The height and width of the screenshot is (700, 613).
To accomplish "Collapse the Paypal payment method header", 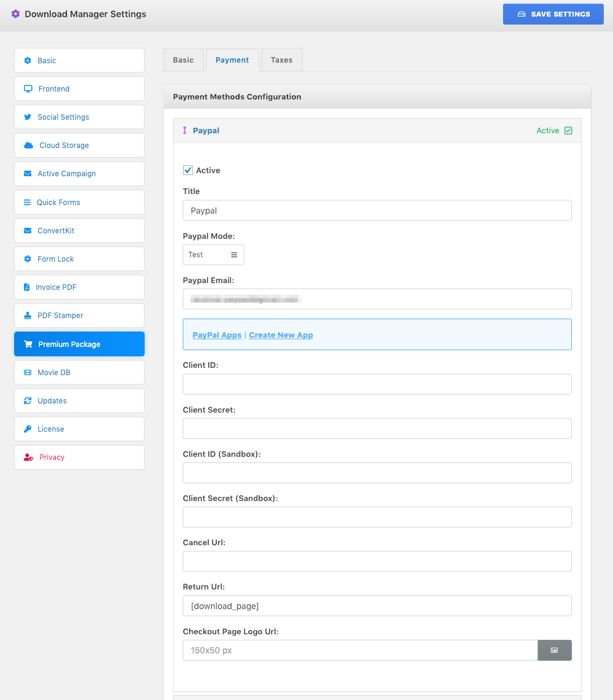I will tap(377, 130).
